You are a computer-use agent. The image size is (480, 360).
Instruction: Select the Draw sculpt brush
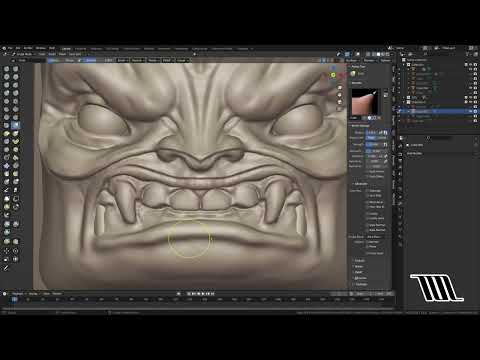(6, 69)
